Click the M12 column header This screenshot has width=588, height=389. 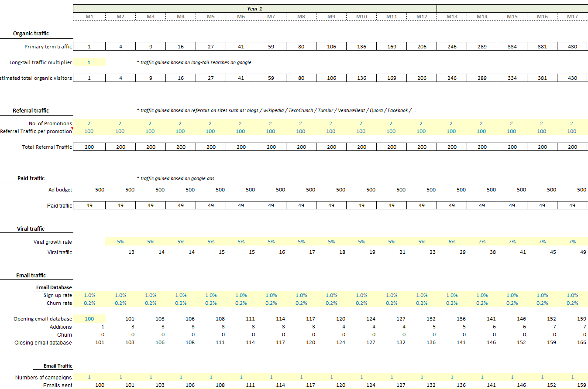click(422, 17)
